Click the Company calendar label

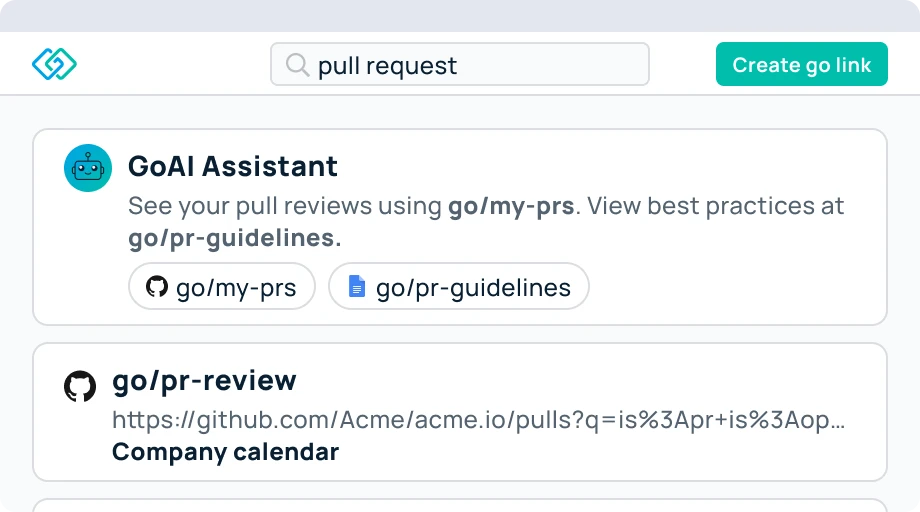(x=225, y=452)
